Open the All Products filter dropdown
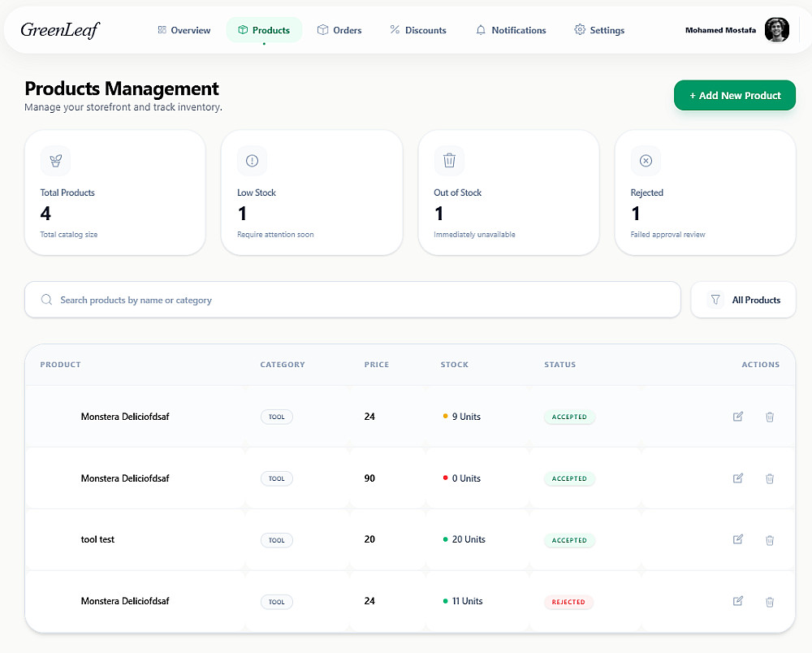Image resolution: width=812 pixels, height=653 pixels. 743,300
